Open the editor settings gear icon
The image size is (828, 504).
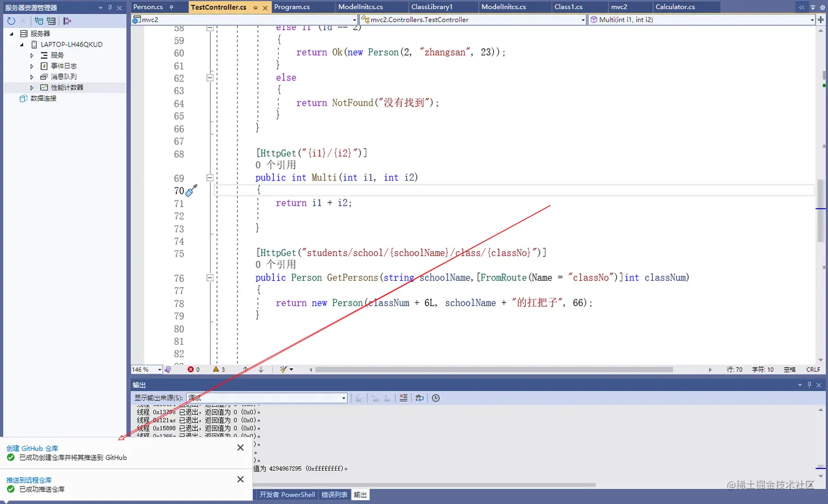823,7
